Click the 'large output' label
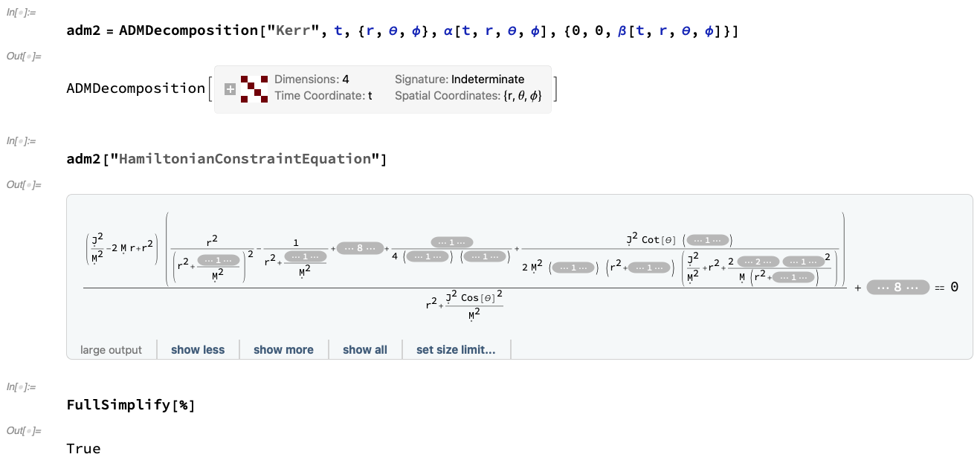The height and width of the screenshot is (460, 980). (x=111, y=349)
